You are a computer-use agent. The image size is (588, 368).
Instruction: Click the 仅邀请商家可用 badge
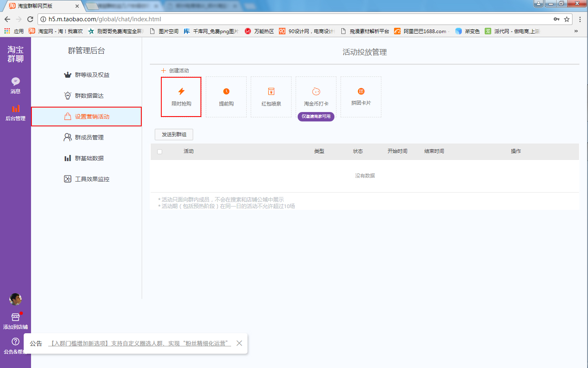click(316, 117)
